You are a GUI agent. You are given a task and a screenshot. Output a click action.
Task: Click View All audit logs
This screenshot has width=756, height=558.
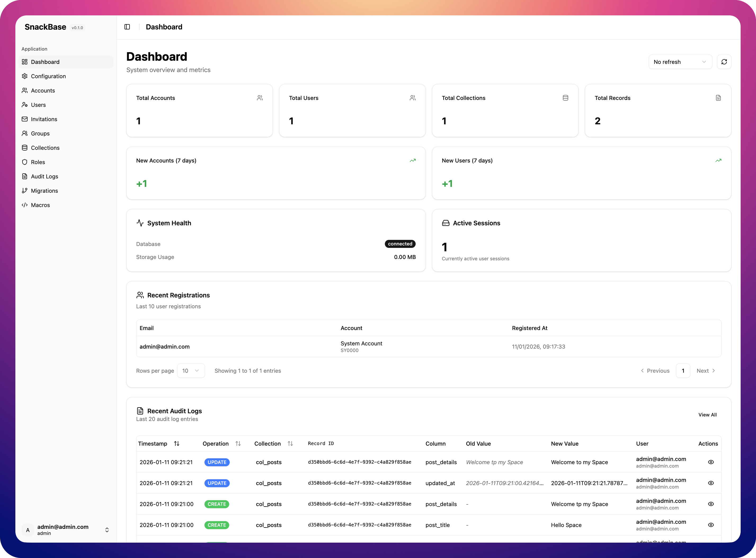pyautogui.click(x=708, y=415)
